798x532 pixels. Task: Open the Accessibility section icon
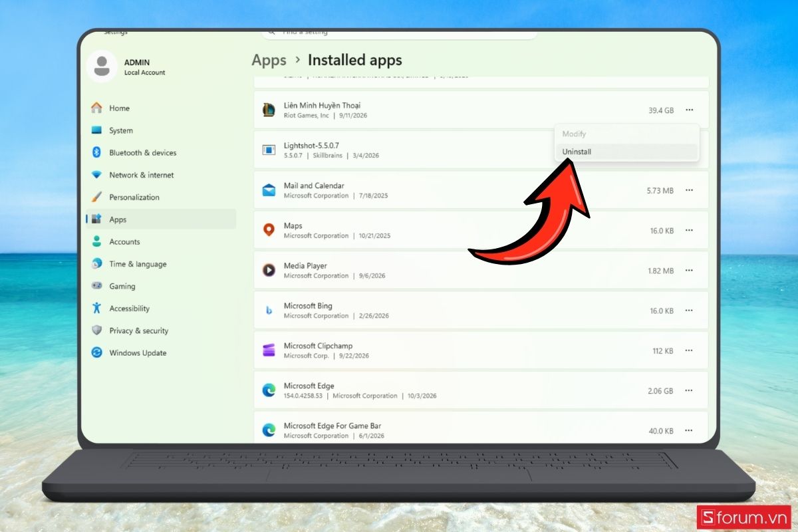[x=96, y=308]
